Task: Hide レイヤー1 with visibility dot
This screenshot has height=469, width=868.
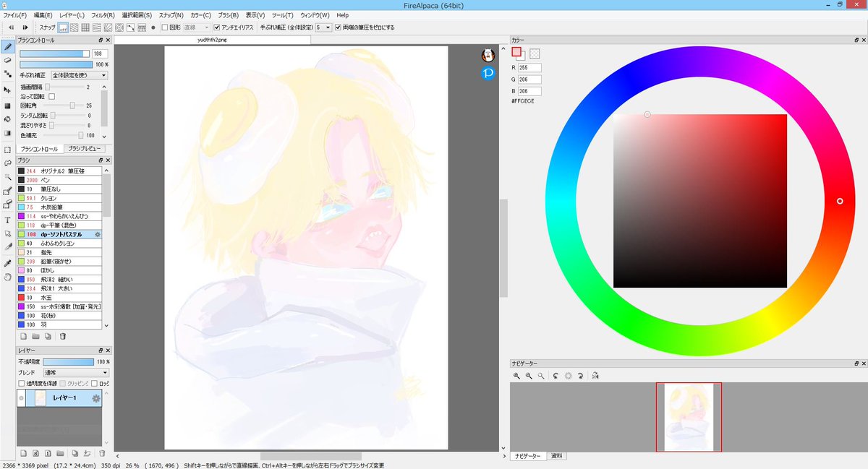Action: pyautogui.click(x=22, y=398)
